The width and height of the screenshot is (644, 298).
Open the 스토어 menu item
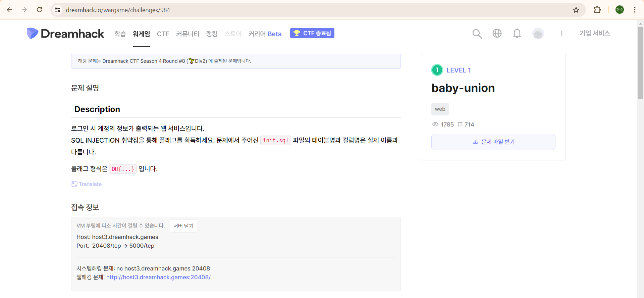pos(233,34)
